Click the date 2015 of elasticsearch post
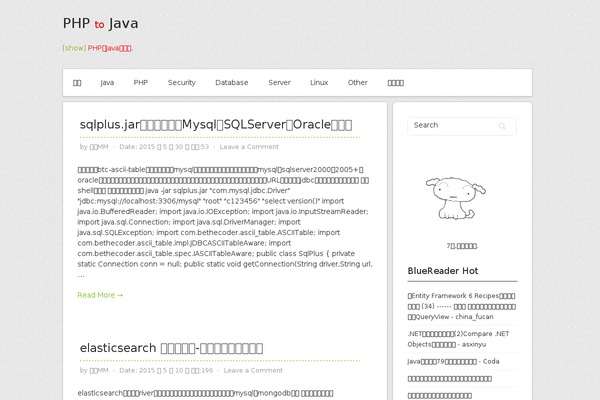This screenshot has height=400, width=600. pyautogui.click(x=166, y=371)
